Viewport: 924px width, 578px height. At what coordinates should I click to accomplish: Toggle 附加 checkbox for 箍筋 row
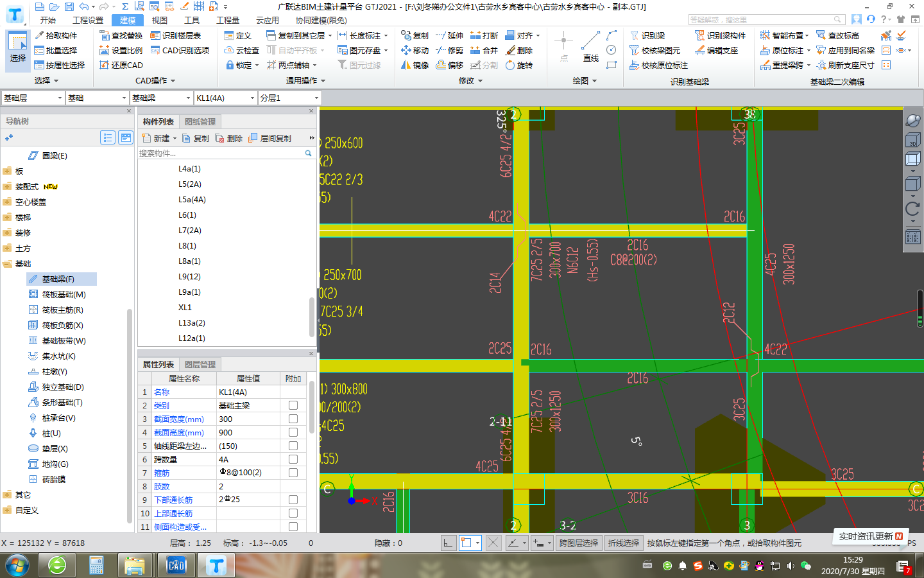tap(293, 473)
